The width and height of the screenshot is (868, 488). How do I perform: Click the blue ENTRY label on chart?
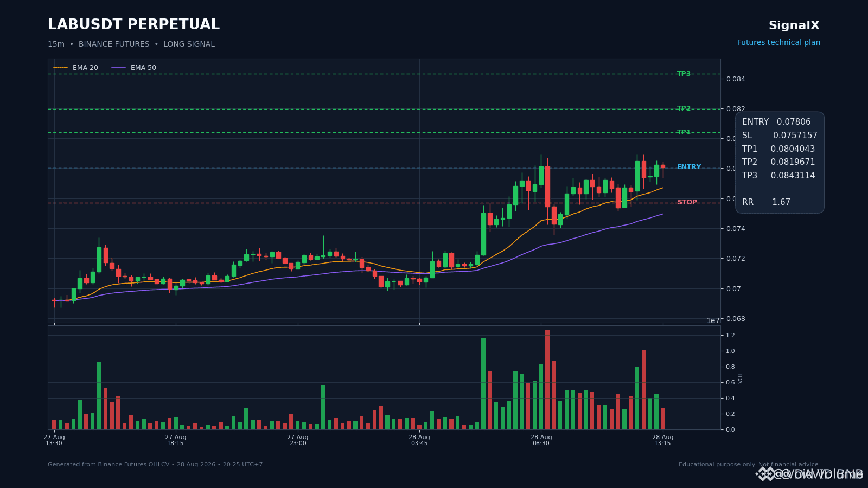pyautogui.click(x=689, y=167)
